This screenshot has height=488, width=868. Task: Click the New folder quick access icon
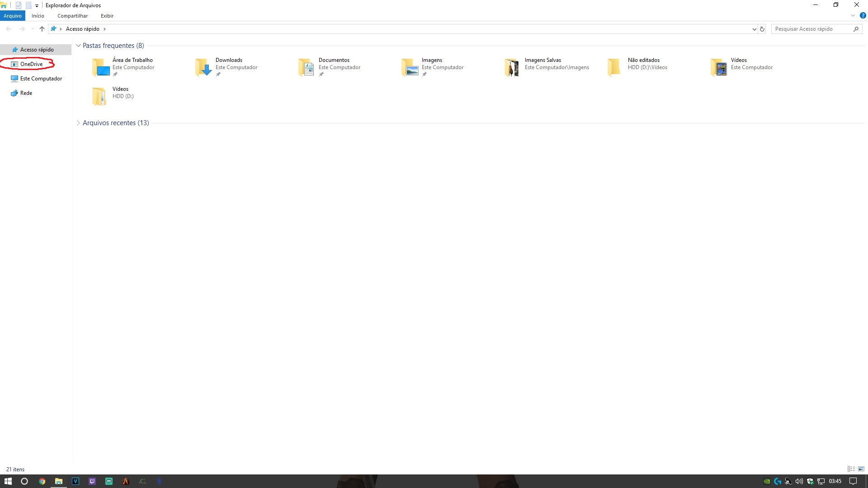coord(28,5)
